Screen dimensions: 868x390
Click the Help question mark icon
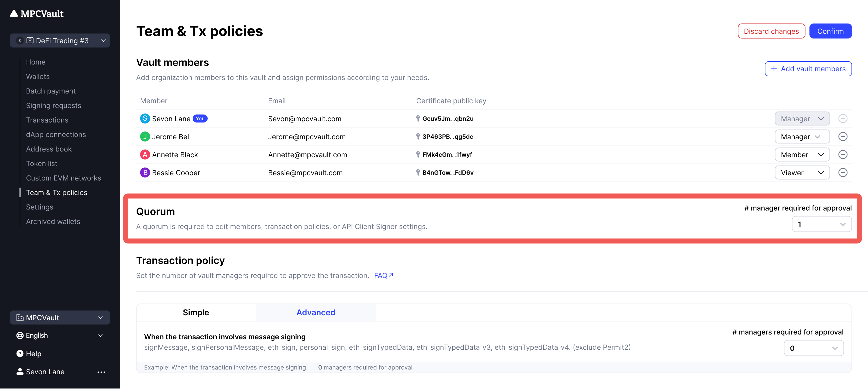[20, 354]
